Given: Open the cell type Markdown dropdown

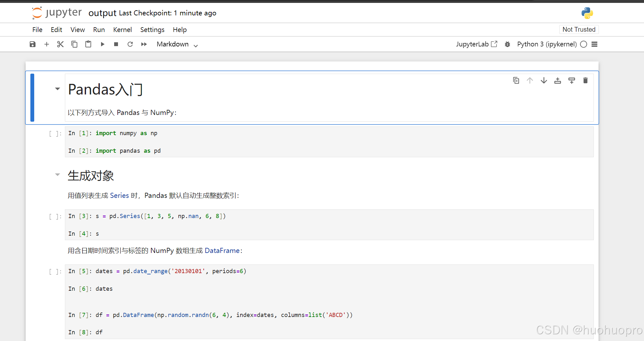Looking at the screenshot, I should click(x=177, y=44).
